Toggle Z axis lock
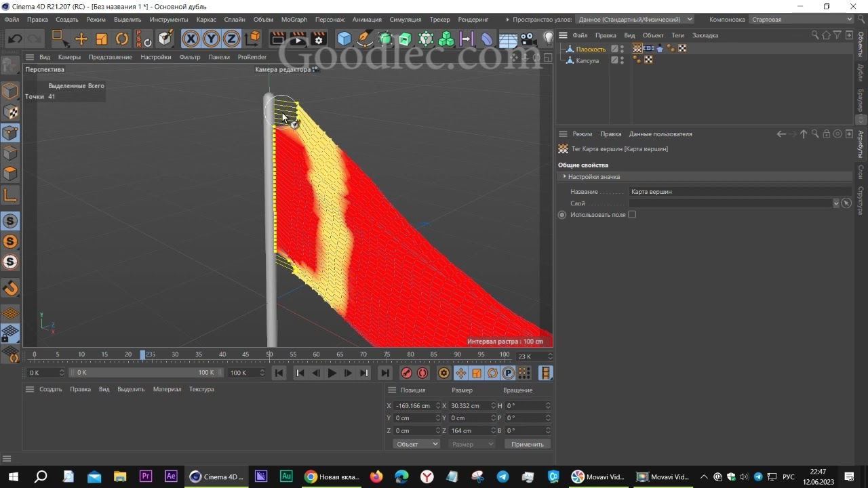Image resolution: width=868 pixels, height=488 pixels. pos(232,39)
